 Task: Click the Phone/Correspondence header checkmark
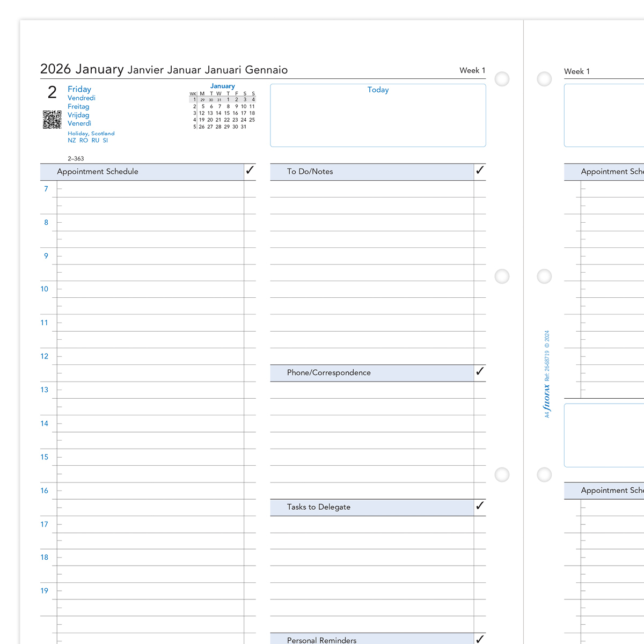480,371
